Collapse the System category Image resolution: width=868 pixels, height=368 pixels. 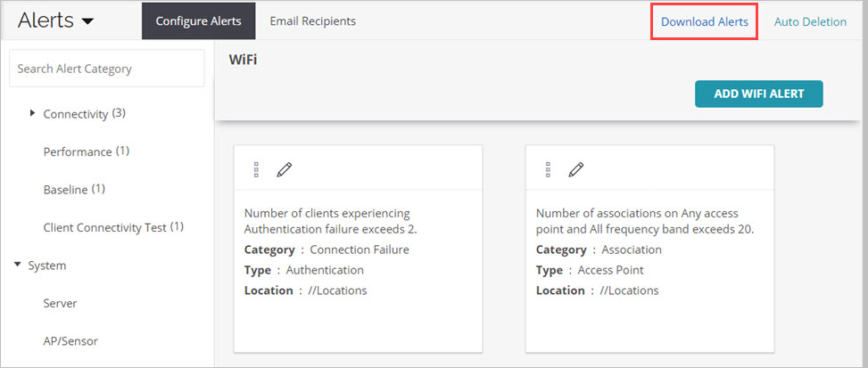(x=18, y=265)
